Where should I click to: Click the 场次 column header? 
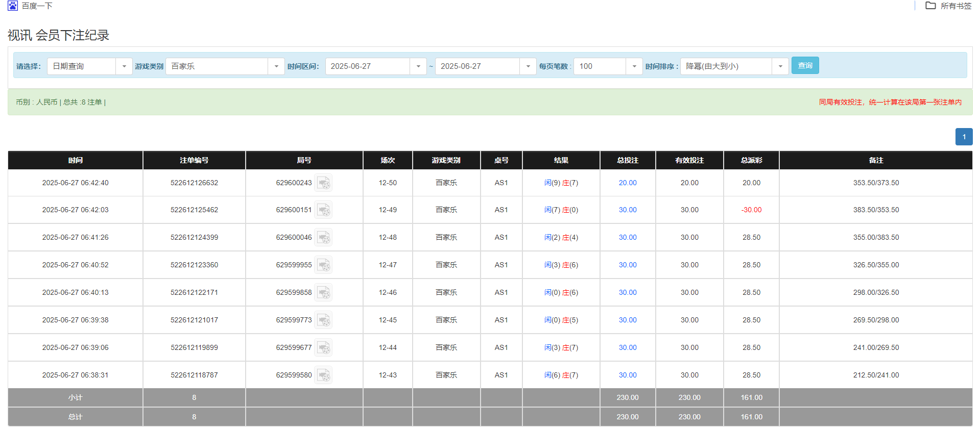(388, 160)
